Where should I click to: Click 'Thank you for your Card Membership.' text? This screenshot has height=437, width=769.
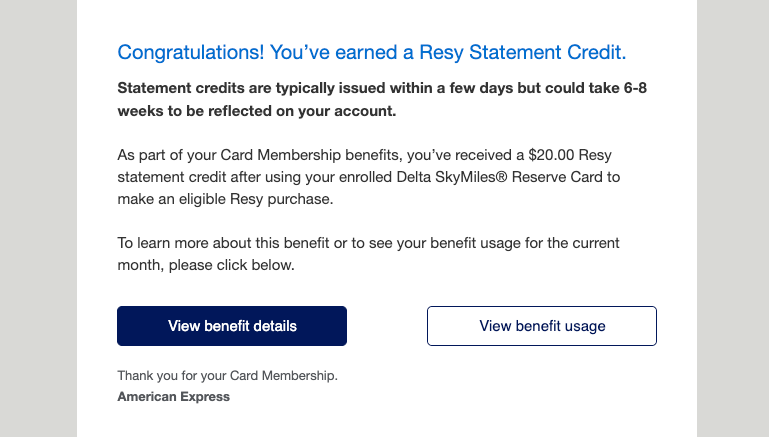tap(228, 376)
